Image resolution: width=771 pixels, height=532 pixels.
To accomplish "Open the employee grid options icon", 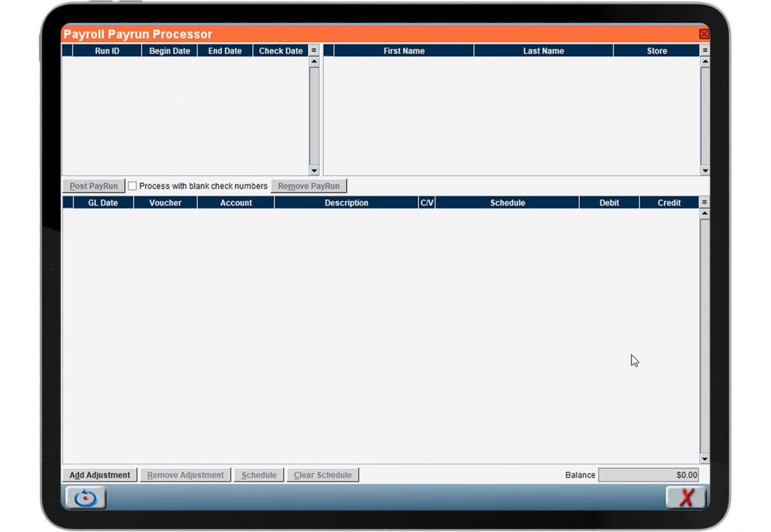I will point(705,50).
